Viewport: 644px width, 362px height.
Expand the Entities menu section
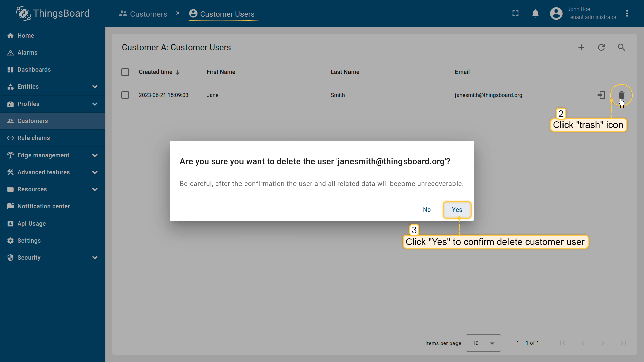(x=52, y=87)
